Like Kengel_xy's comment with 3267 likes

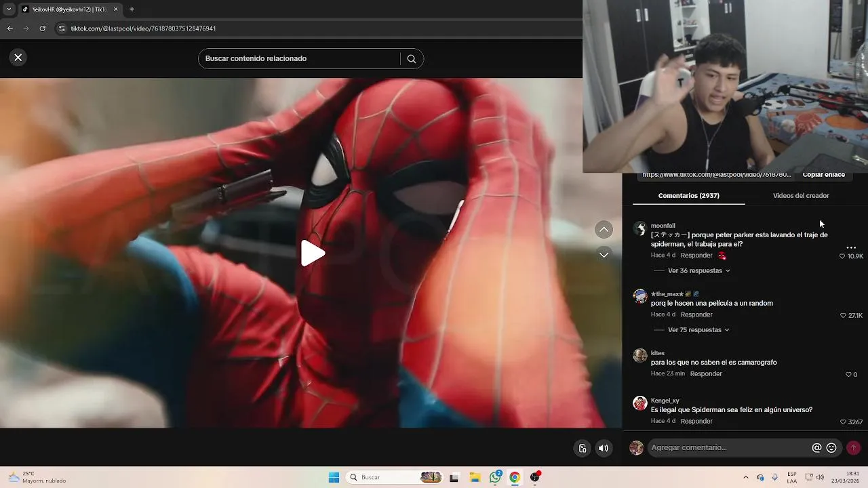point(843,422)
